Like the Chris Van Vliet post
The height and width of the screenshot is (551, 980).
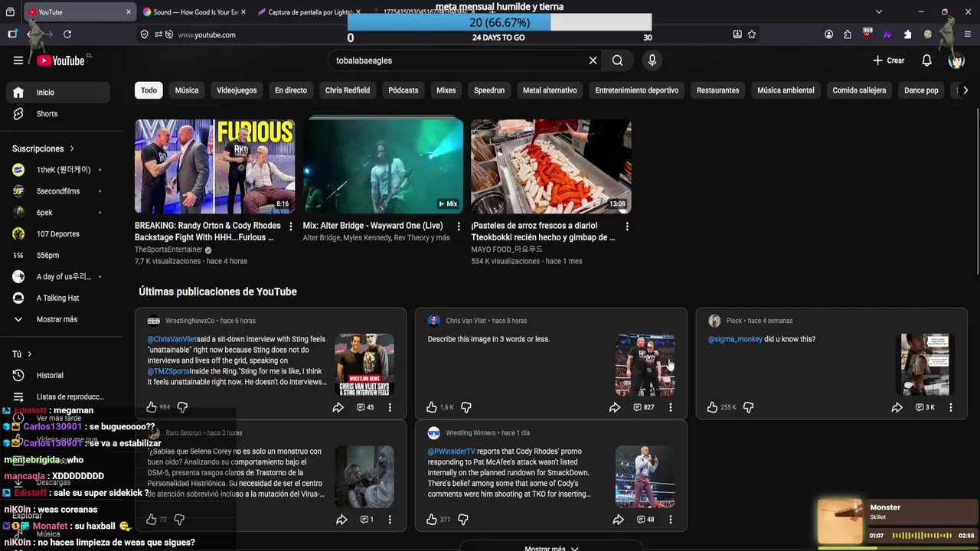click(x=432, y=407)
